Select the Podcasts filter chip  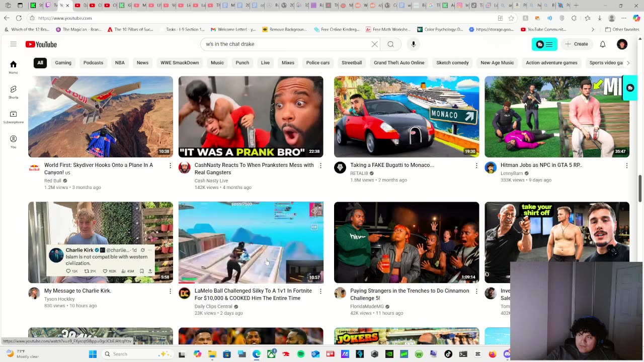point(93,63)
